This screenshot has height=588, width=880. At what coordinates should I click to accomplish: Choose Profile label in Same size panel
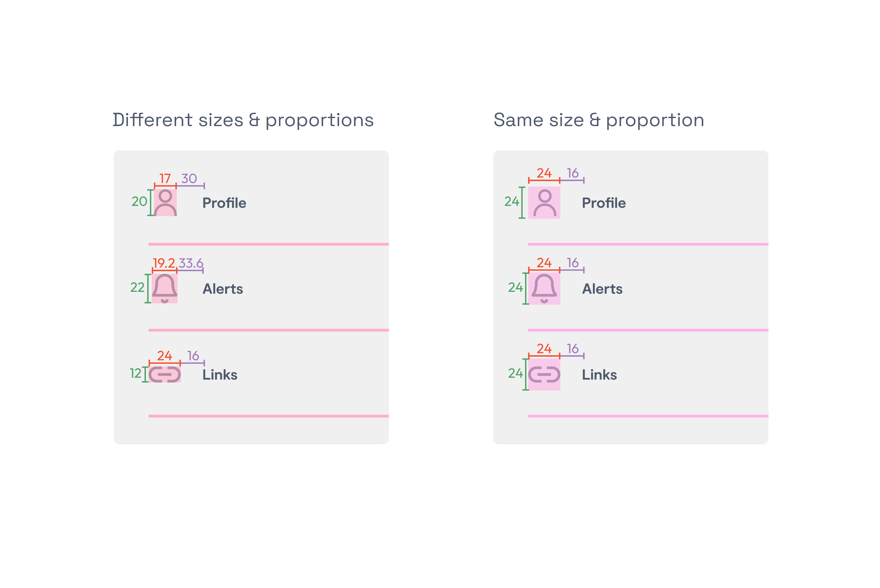[x=604, y=203]
